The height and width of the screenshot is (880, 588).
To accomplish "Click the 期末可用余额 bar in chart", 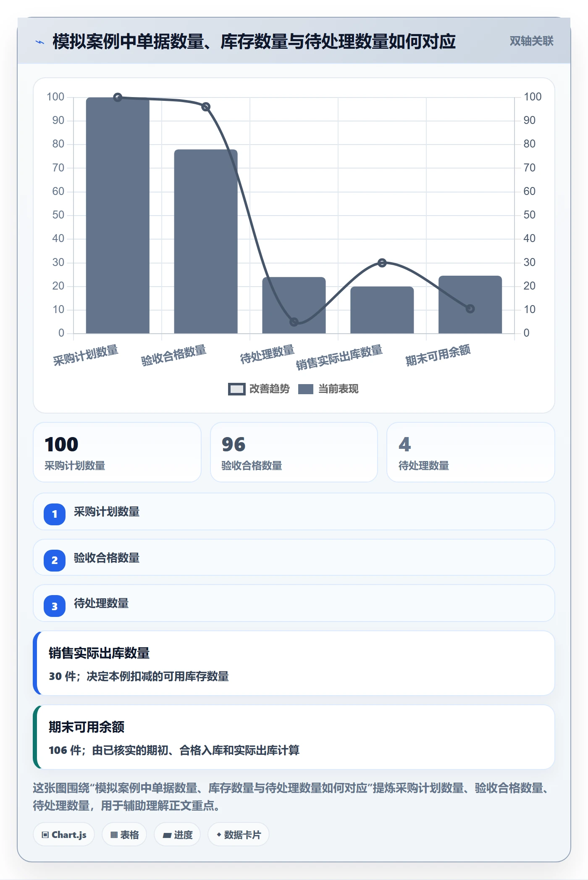I will tap(470, 305).
